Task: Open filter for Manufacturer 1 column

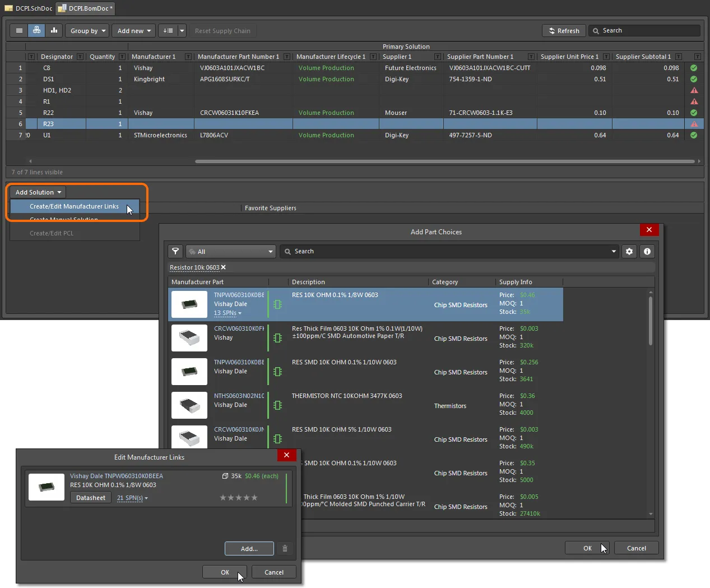Action: point(187,57)
